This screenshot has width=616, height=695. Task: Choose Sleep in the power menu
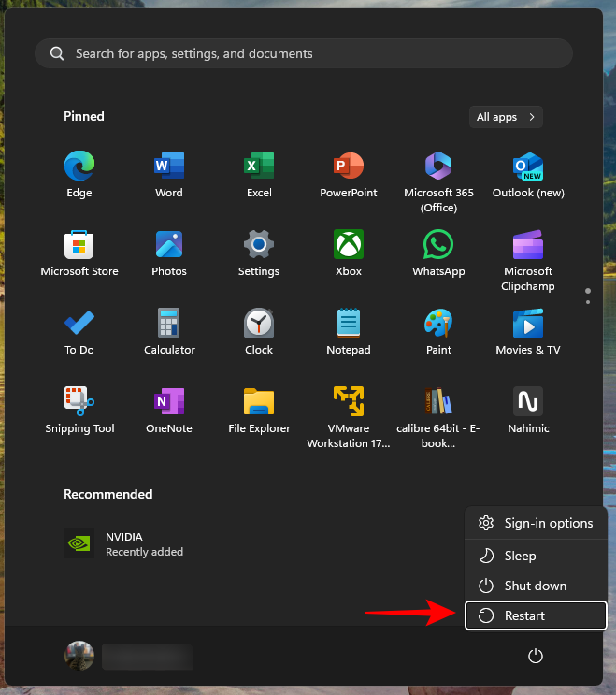(x=536, y=556)
